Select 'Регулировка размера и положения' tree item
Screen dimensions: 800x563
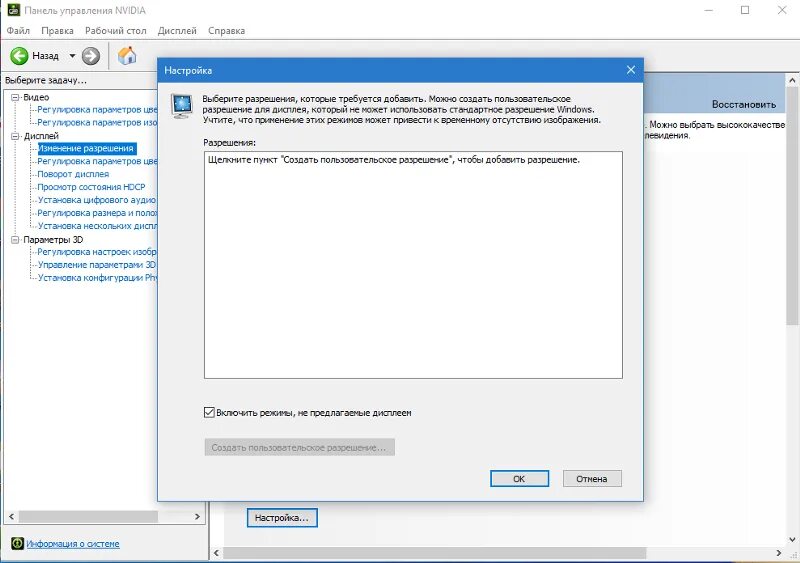point(97,213)
